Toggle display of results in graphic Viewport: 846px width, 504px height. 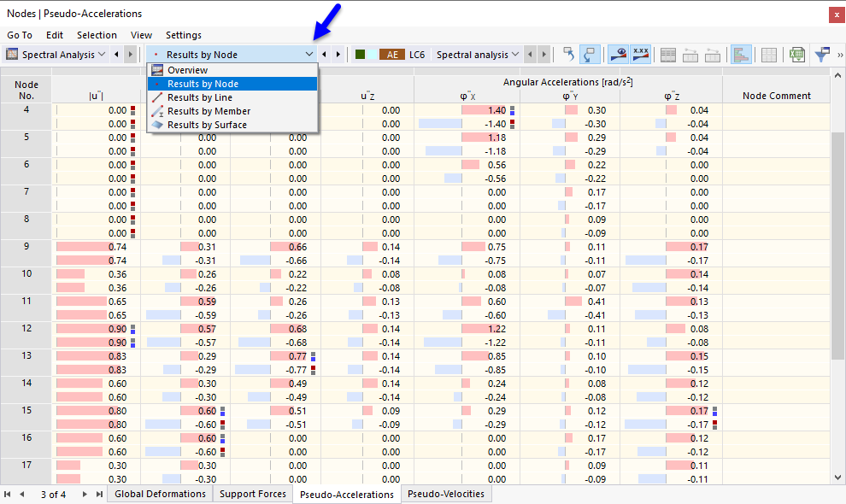[617, 54]
